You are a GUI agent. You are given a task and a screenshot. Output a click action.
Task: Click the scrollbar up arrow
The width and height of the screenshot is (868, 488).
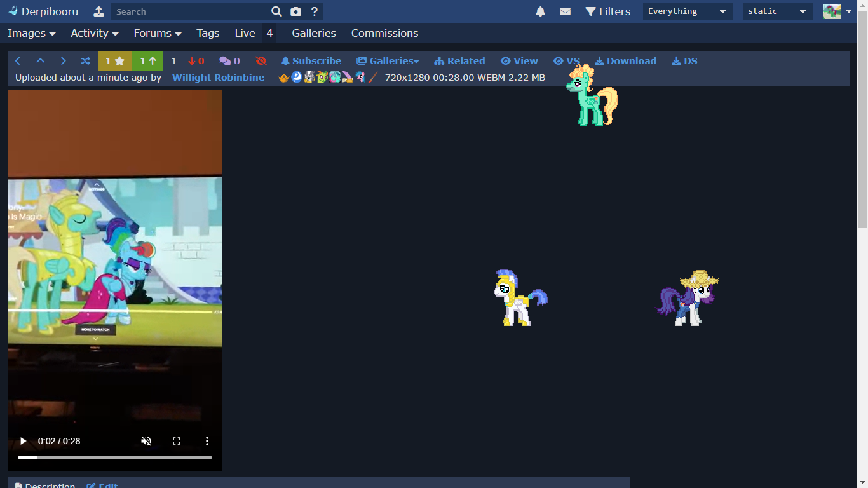(x=863, y=4)
